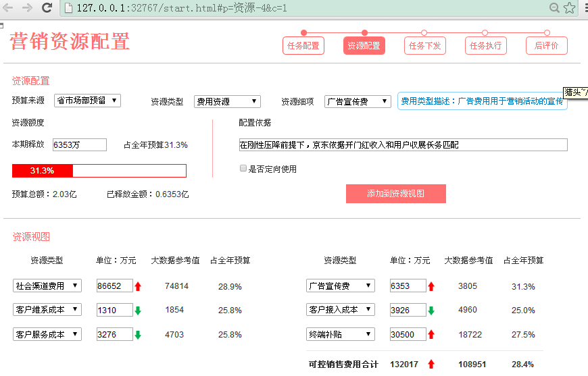
Task: Expand the 资源类型 费用资源 dropdown
Action: pyautogui.click(x=227, y=101)
